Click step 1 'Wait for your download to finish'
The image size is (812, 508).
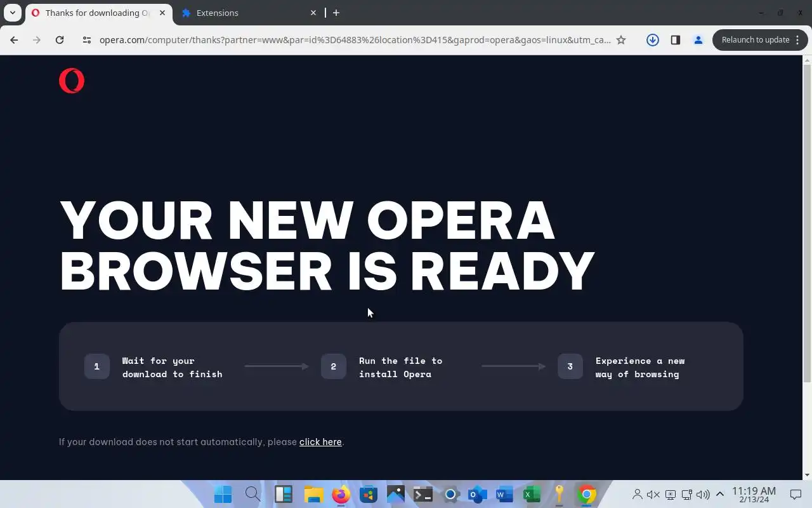[x=154, y=367]
